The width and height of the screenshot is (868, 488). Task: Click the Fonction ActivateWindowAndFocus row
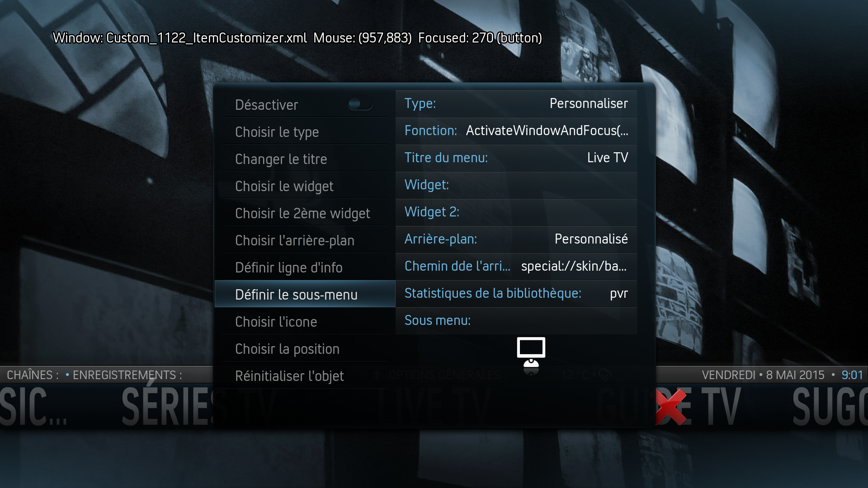coord(516,131)
